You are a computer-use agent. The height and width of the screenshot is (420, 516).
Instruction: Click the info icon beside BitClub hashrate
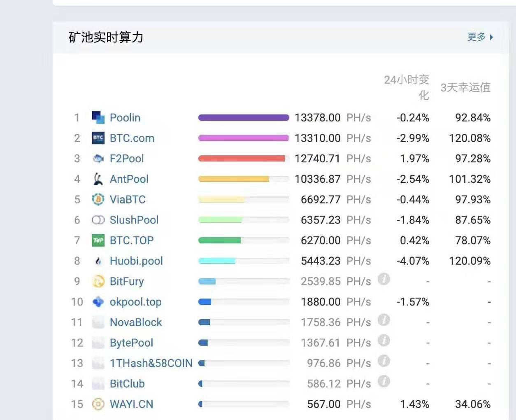pyautogui.click(x=384, y=381)
